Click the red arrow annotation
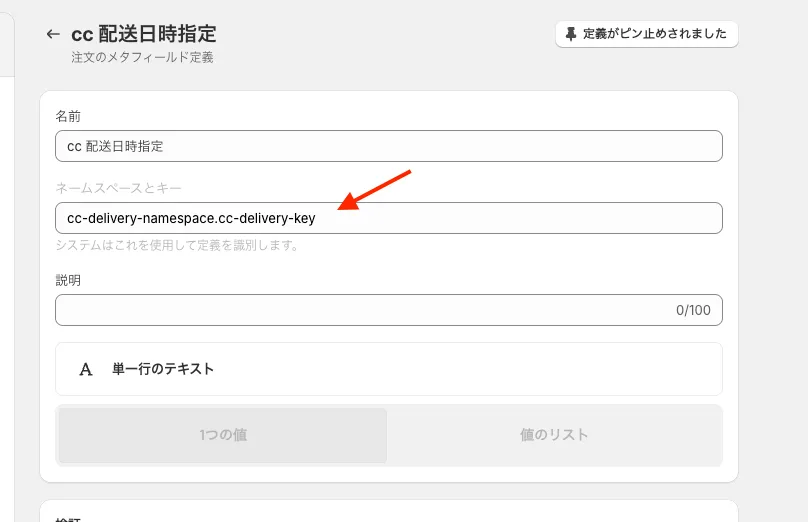 (x=375, y=190)
